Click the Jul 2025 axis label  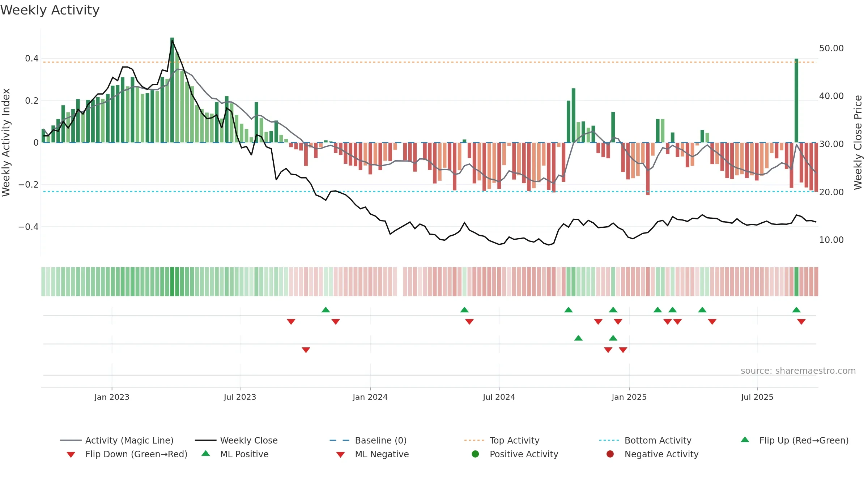(x=757, y=397)
